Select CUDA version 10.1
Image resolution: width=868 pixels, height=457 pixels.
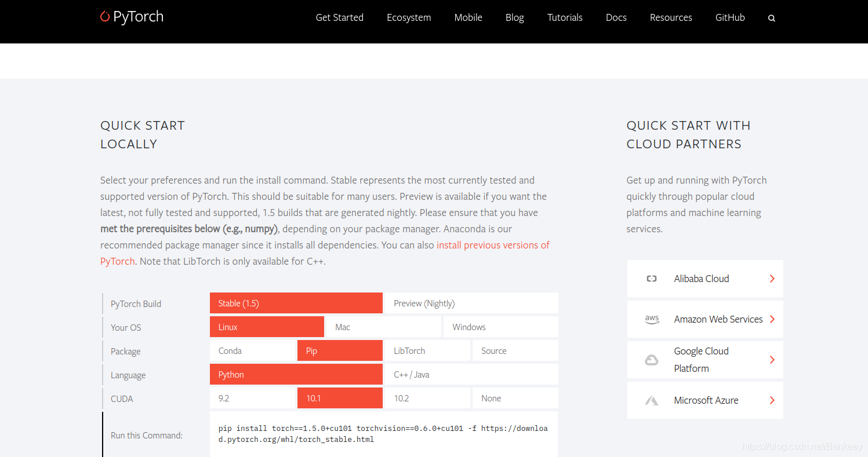[340, 398]
